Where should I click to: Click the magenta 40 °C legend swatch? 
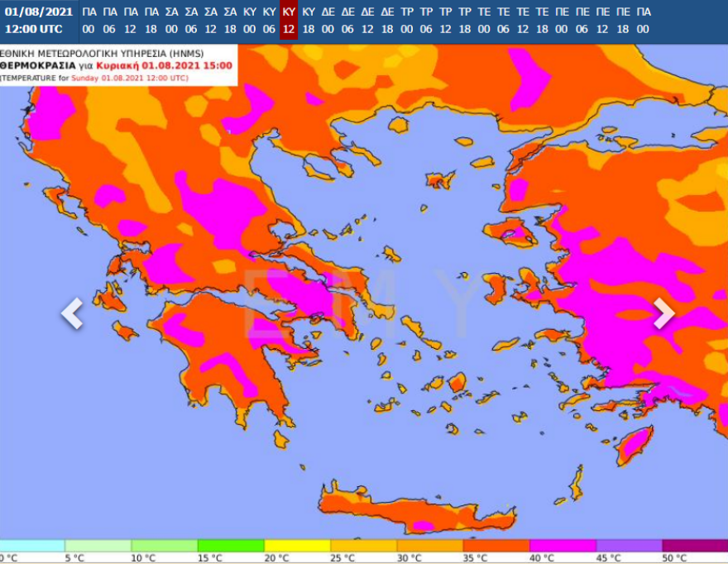563,546
